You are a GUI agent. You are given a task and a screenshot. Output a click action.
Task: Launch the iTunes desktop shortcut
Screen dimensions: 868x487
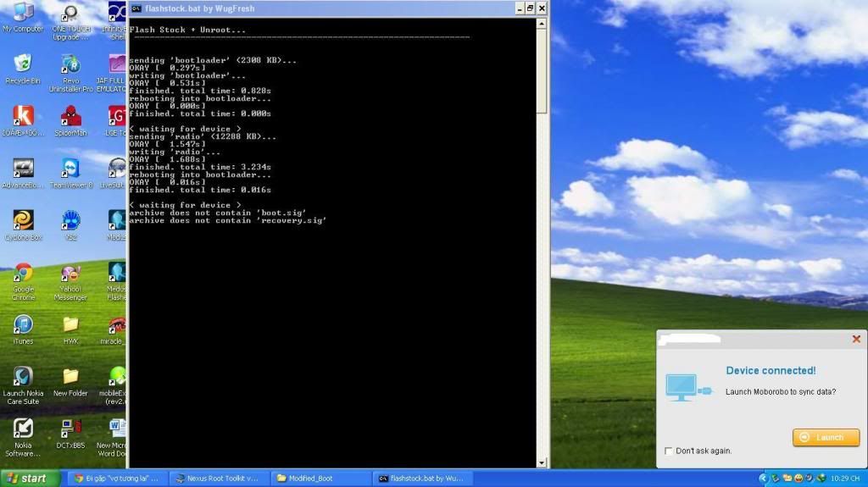(x=23, y=329)
